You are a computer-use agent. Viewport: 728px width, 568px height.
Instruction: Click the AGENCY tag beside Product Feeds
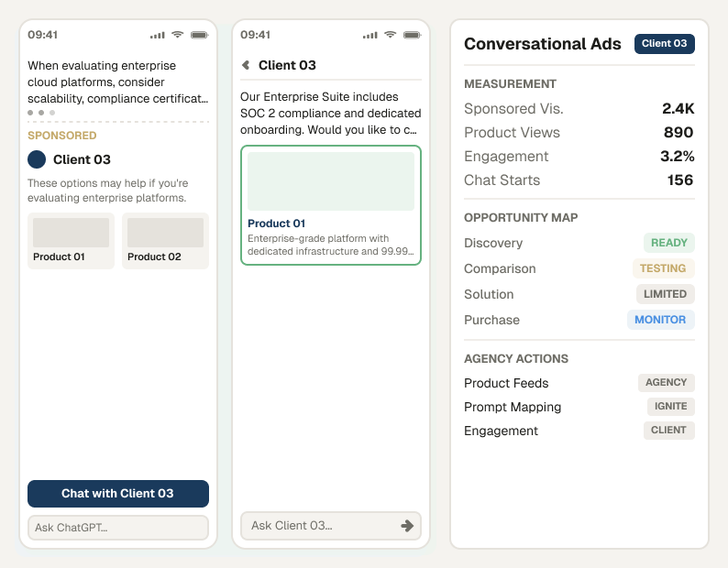coord(667,382)
